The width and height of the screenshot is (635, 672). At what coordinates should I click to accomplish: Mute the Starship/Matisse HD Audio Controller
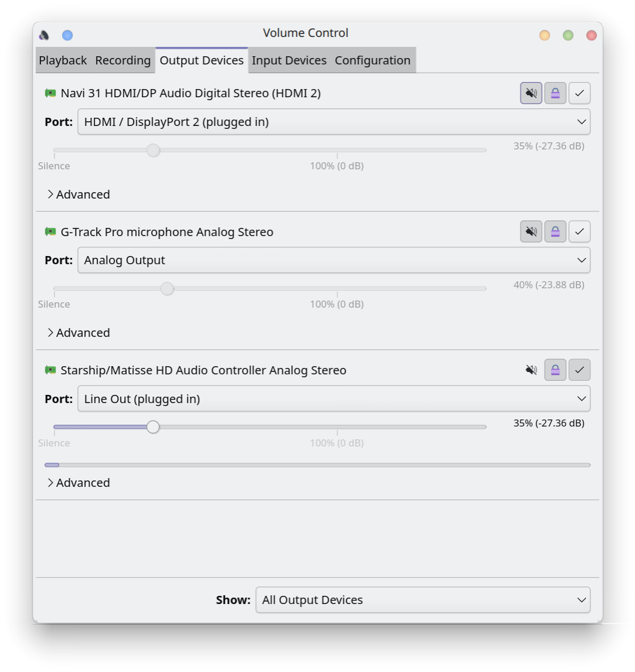[531, 370]
